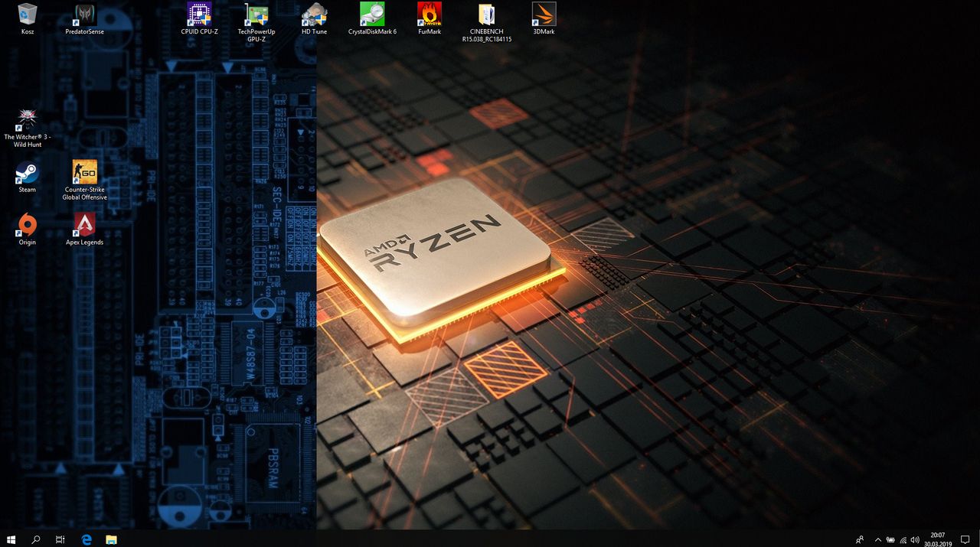The height and width of the screenshot is (547, 980).
Task: Open File Explorer from the taskbar
Action: click(x=111, y=539)
